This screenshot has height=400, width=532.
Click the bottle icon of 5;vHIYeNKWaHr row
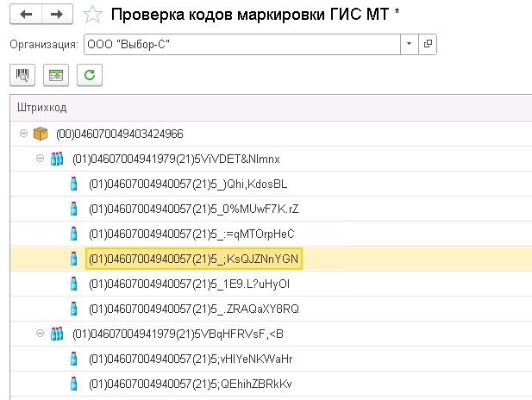[x=73, y=359]
